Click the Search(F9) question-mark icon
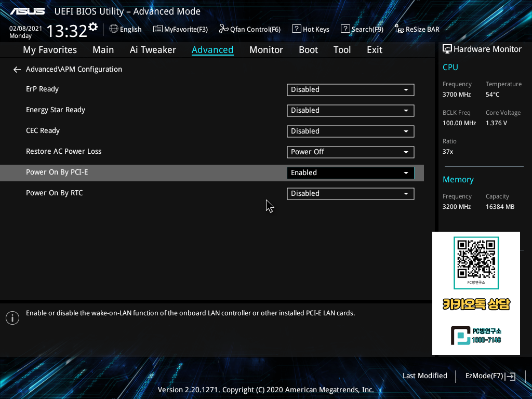 click(x=345, y=29)
